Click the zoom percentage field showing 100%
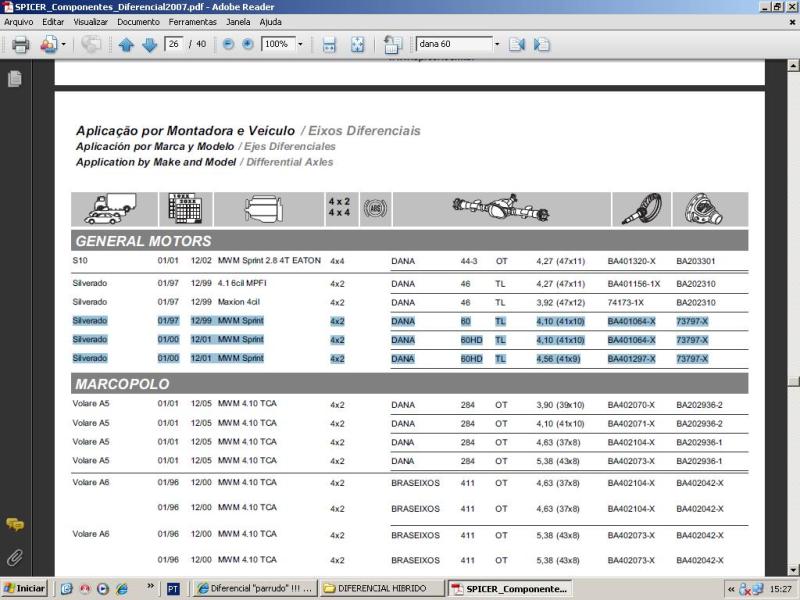The image size is (800, 600). pyautogui.click(x=278, y=44)
